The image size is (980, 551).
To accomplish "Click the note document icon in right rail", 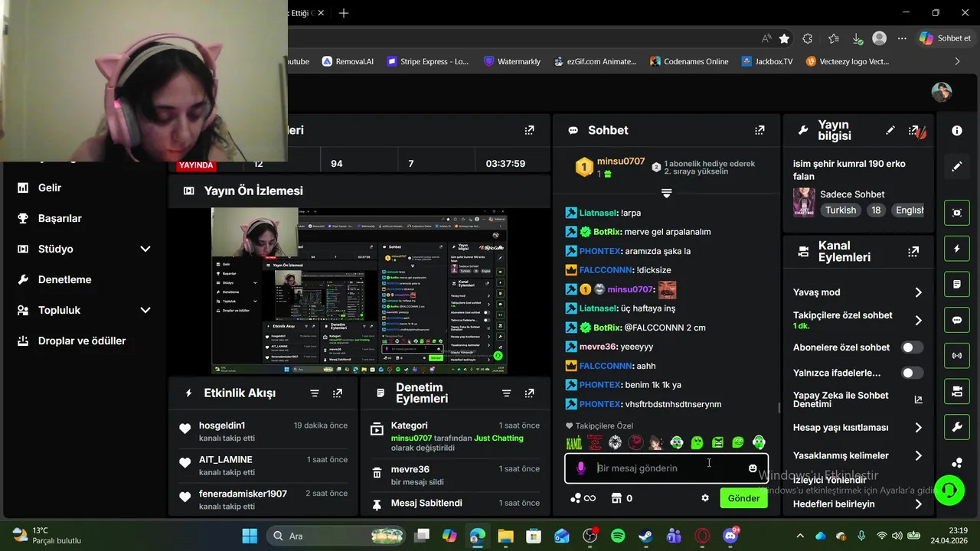I will tap(957, 284).
